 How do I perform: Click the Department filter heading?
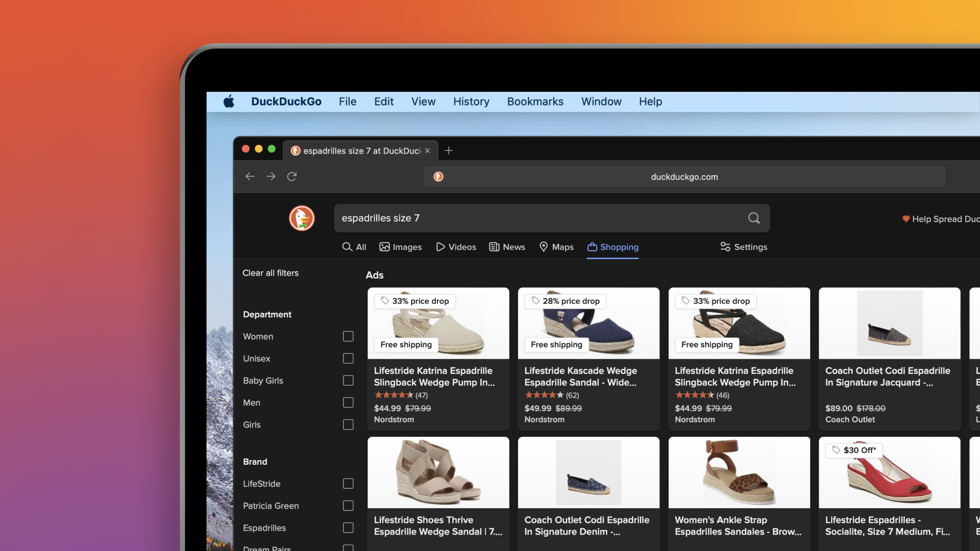pos(267,314)
